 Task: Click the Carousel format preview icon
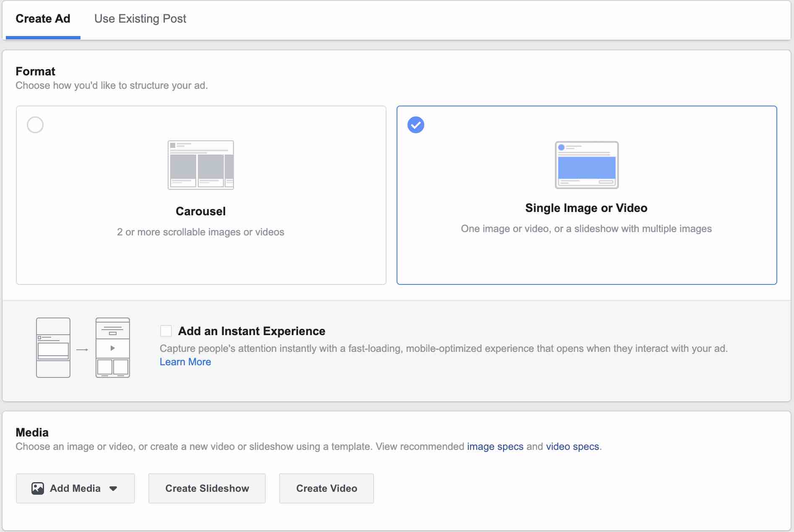(x=200, y=165)
